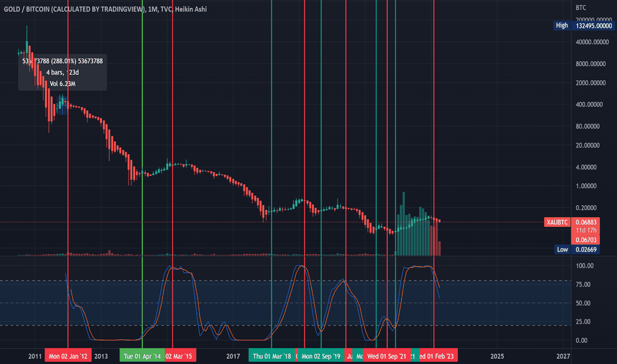
Task: Click the 8000.00000 price axis label
Action: click(591, 64)
